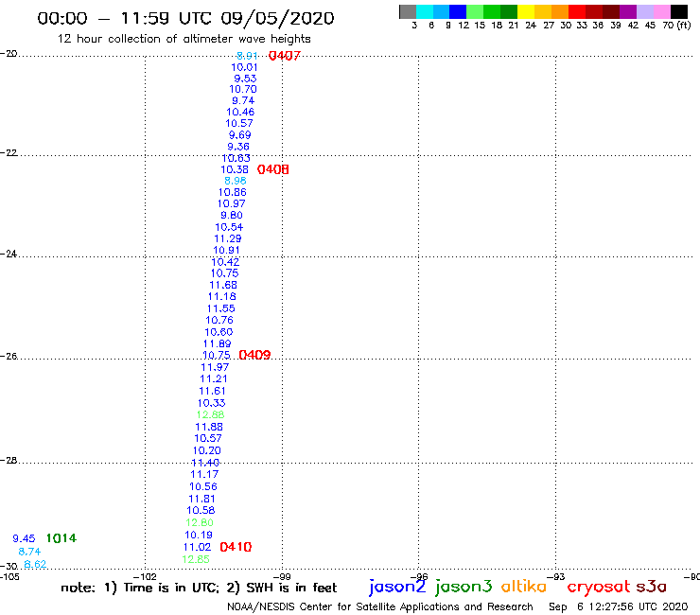700x615 pixels.
Task: Click the 10.19 wave height value
Action: coord(199,536)
